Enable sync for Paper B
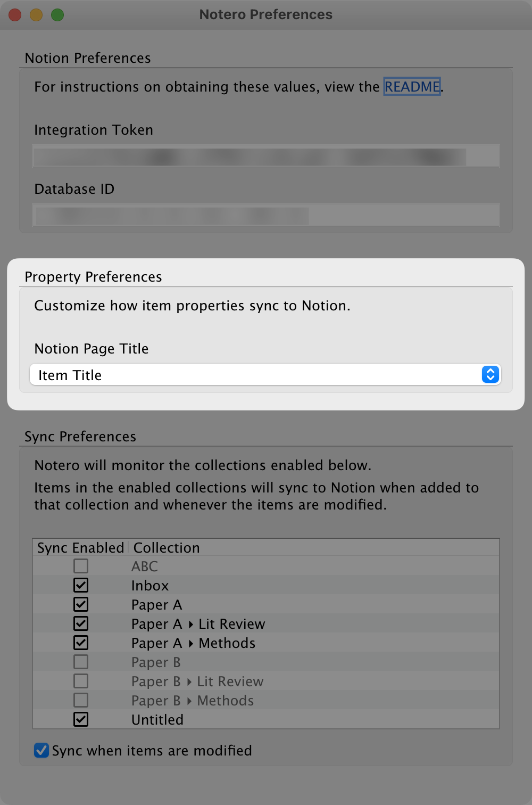The width and height of the screenshot is (532, 805). [x=80, y=662]
